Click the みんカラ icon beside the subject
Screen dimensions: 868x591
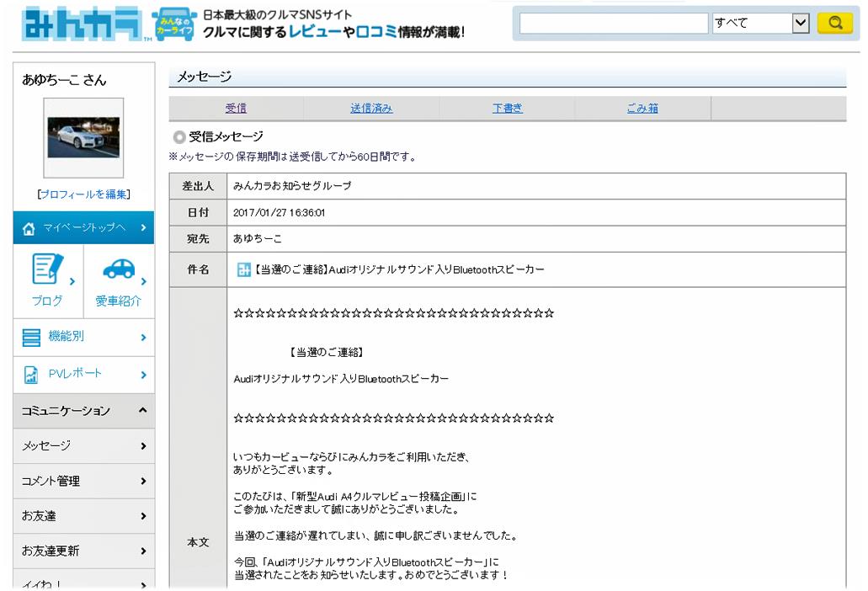tap(243, 269)
